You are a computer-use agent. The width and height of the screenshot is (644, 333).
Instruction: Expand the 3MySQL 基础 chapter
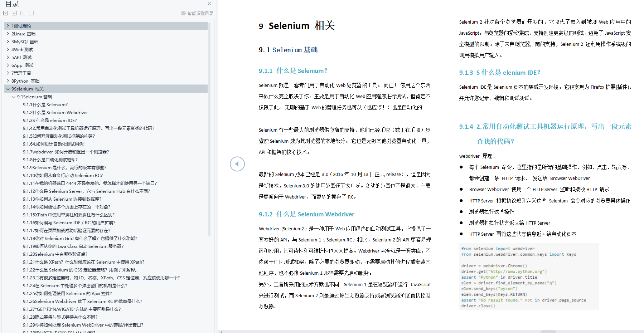point(8,41)
